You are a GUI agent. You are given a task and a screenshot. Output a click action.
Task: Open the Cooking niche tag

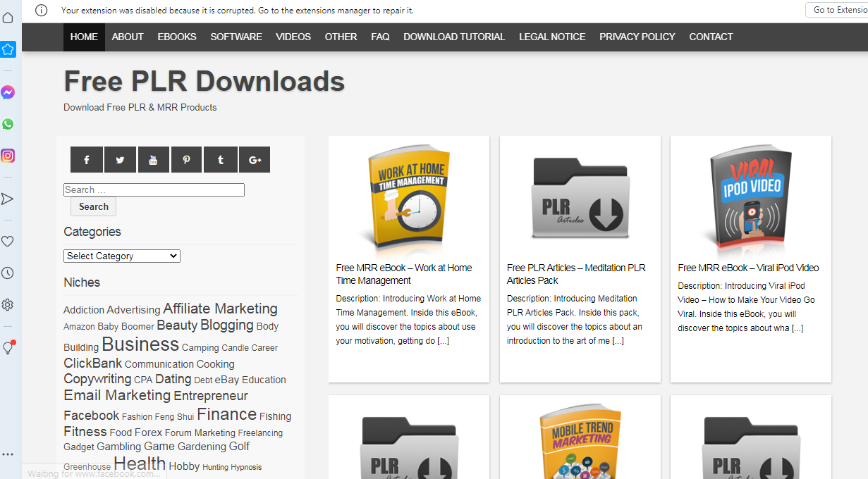215,364
